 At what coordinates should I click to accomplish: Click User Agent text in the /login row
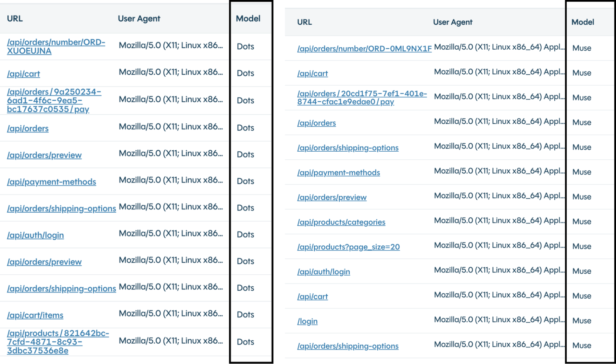499,320
